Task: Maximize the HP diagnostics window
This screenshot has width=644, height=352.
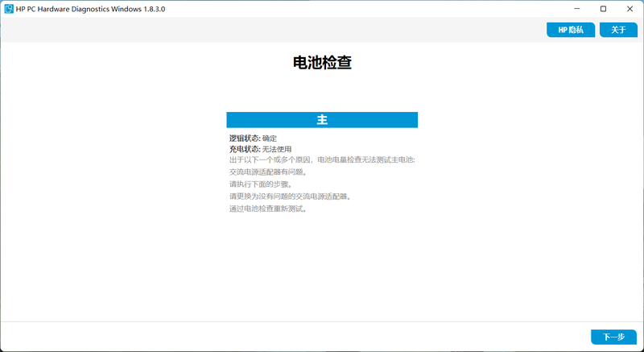Action: pos(603,9)
